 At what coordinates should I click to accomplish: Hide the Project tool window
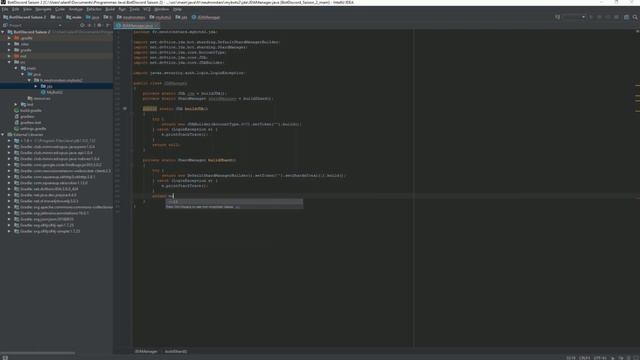(x=108, y=25)
